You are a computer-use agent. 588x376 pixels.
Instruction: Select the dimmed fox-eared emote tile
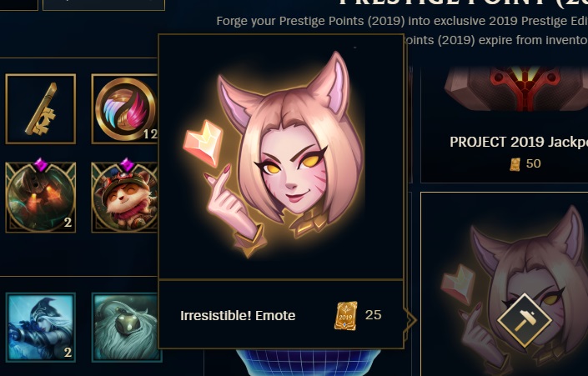coord(504,284)
